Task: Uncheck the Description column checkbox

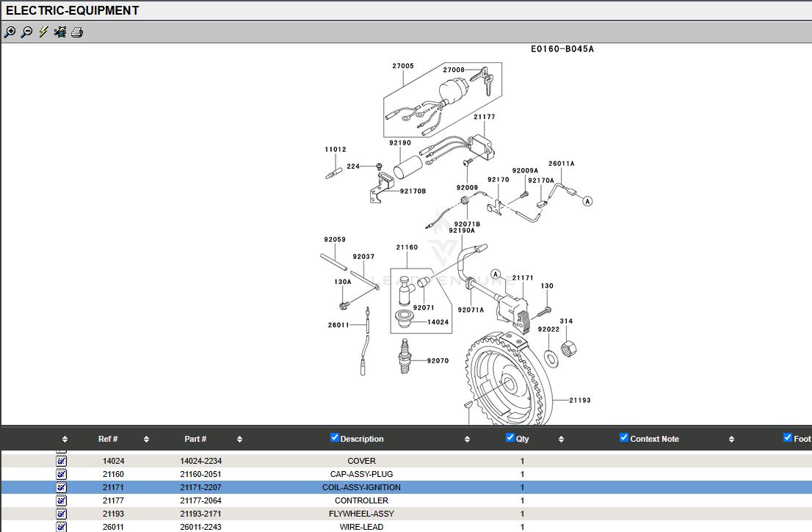Action: tap(335, 438)
